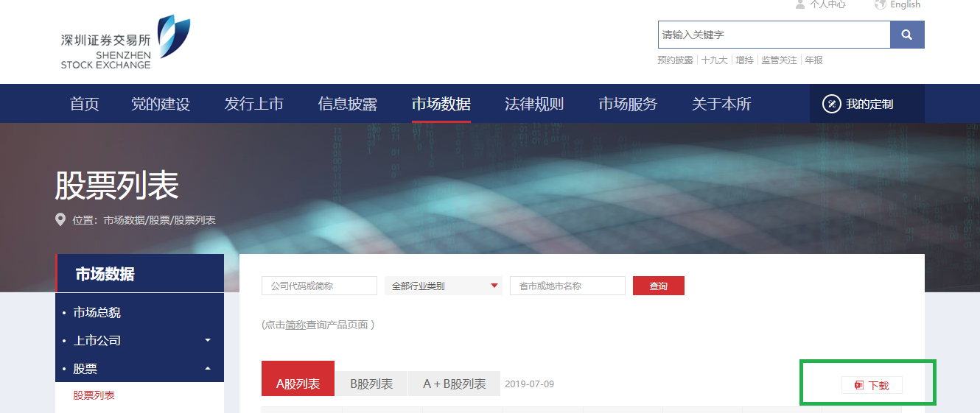Open the 党的建设 navigation menu
Viewport: 980px width, 413px height.
click(161, 104)
